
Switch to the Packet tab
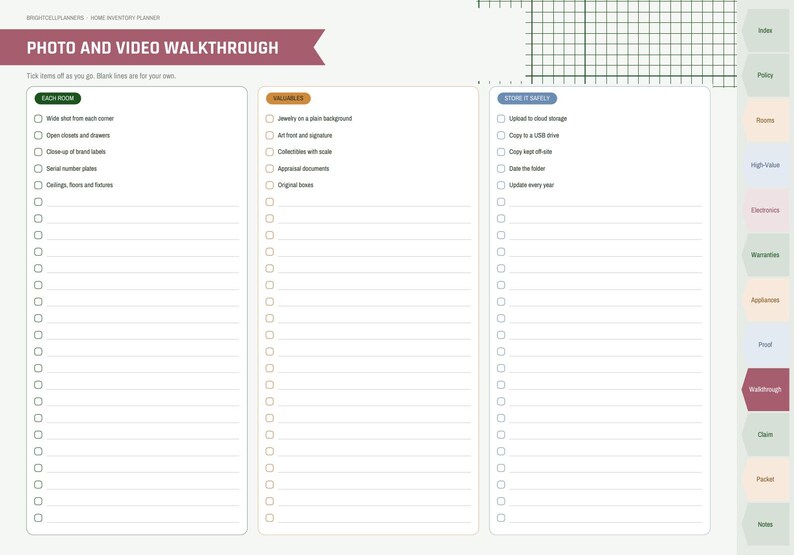[765, 479]
